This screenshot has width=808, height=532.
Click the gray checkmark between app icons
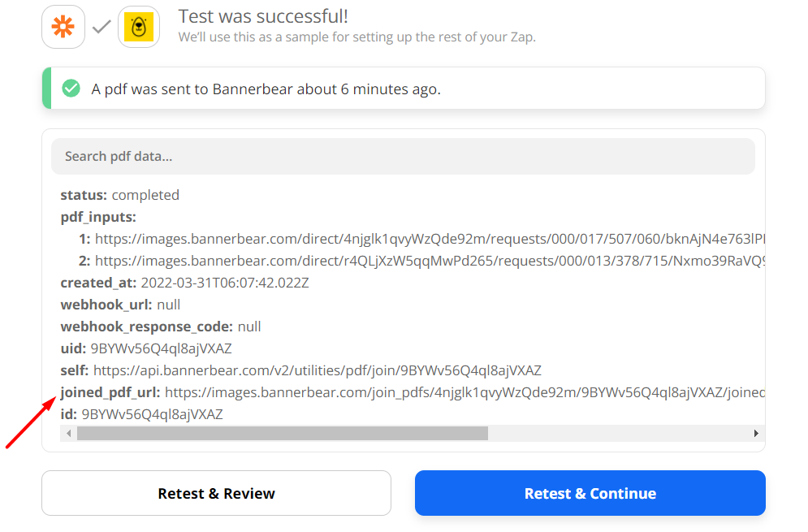(x=102, y=27)
